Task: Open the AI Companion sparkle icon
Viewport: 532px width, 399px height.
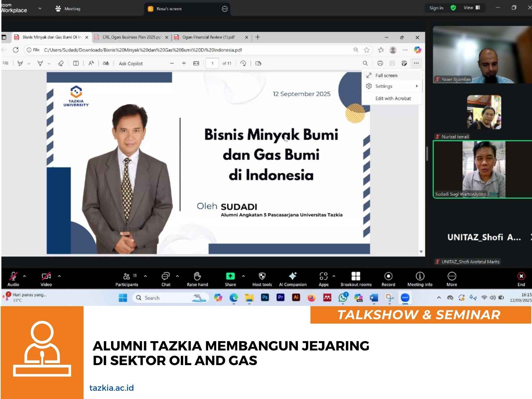Action: [x=293, y=276]
